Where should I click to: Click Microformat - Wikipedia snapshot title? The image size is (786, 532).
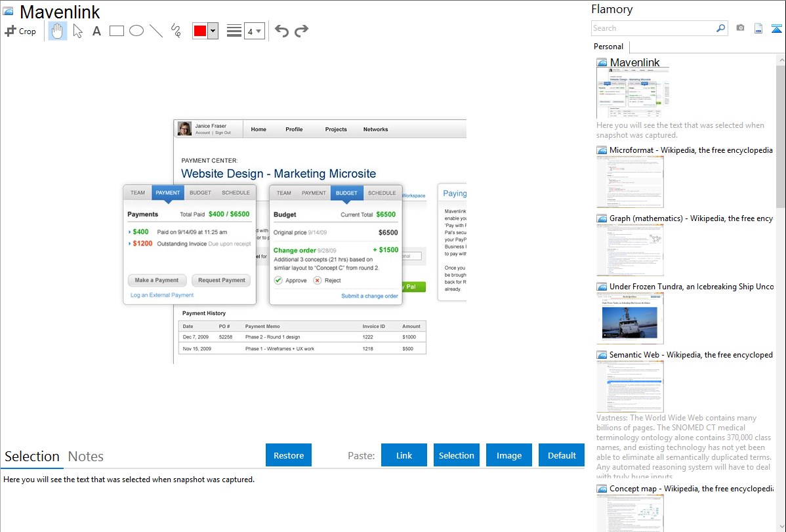pyautogui.click(x=691, y=150)
